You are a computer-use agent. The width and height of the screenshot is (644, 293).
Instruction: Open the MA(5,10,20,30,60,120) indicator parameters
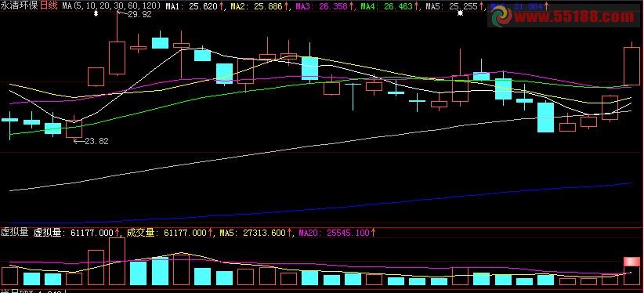111,6
